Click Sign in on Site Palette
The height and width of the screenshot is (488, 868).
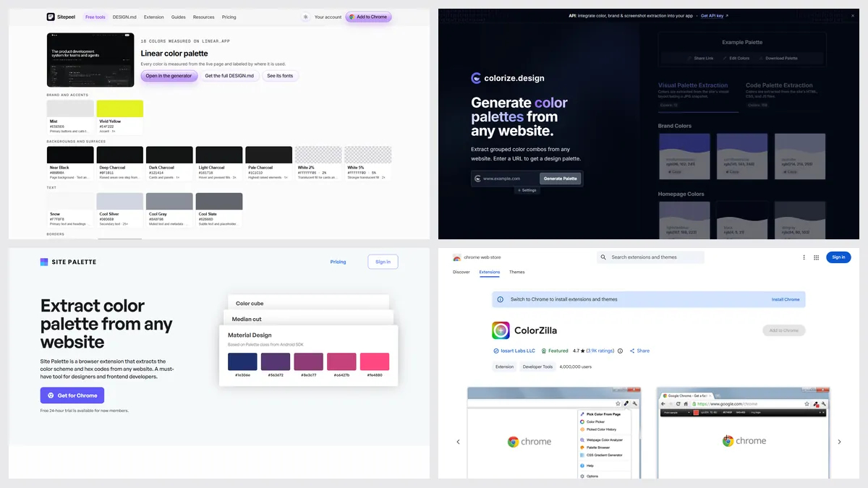coord(383,262)
